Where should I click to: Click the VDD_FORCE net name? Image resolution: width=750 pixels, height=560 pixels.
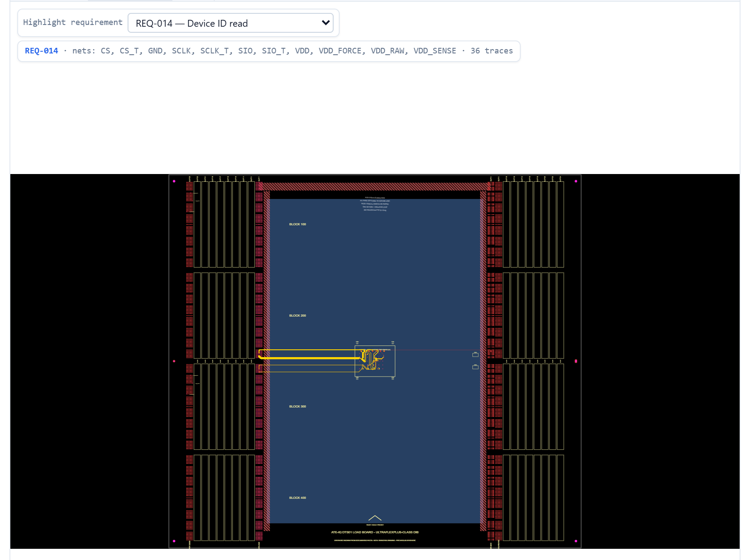point(340,51)
